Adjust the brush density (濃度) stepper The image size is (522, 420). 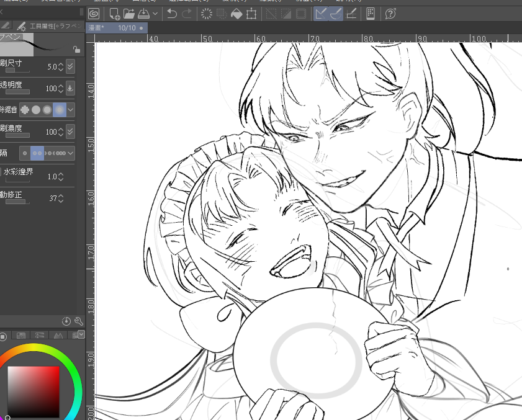[61, 132]
